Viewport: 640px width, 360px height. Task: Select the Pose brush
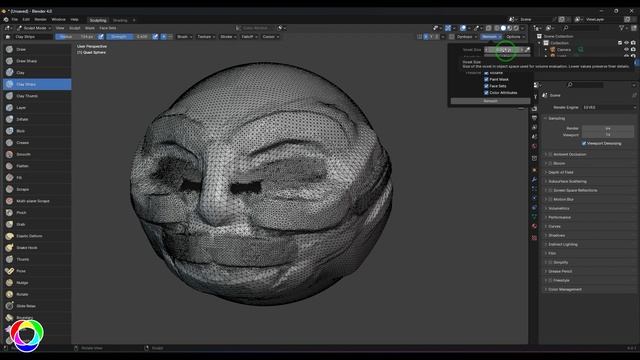(37, 271)
